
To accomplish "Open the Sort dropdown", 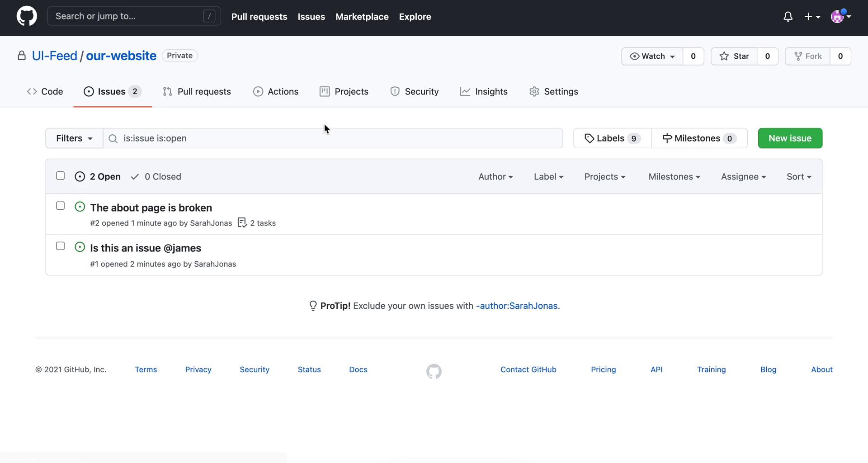I will pyautogui.click(x=799, y=177).
